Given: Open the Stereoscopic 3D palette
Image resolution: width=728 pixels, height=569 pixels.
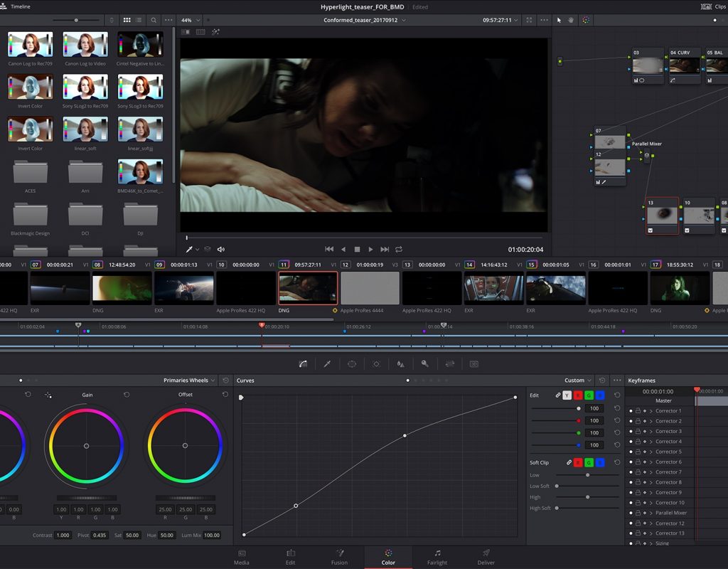Looking at the screenshot, I should click(474, 364).
